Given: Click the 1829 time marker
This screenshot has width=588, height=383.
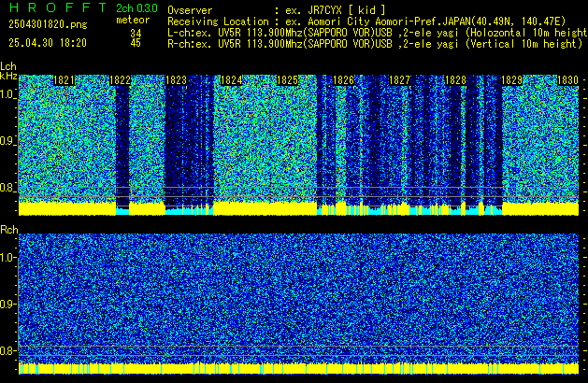Looking at the screenshot, I should [x=511, y=80].
